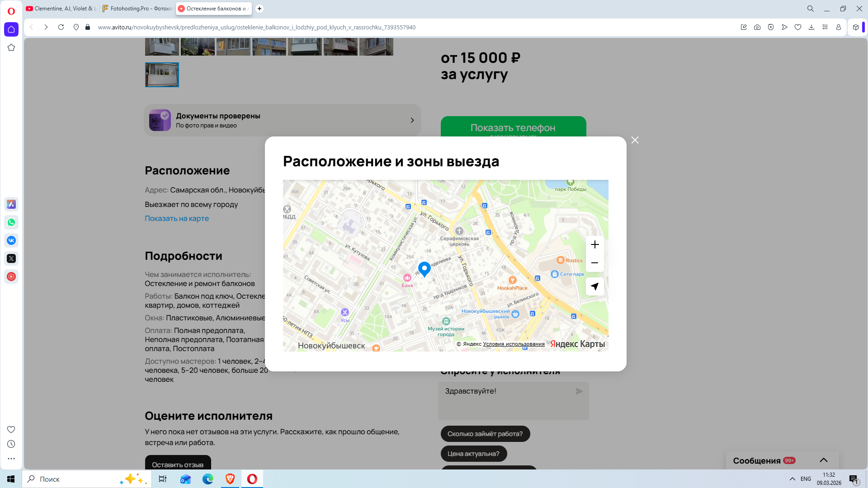Expand Документы проверены chevron
This screenshot has width=868, height=488.
point(412,120)
